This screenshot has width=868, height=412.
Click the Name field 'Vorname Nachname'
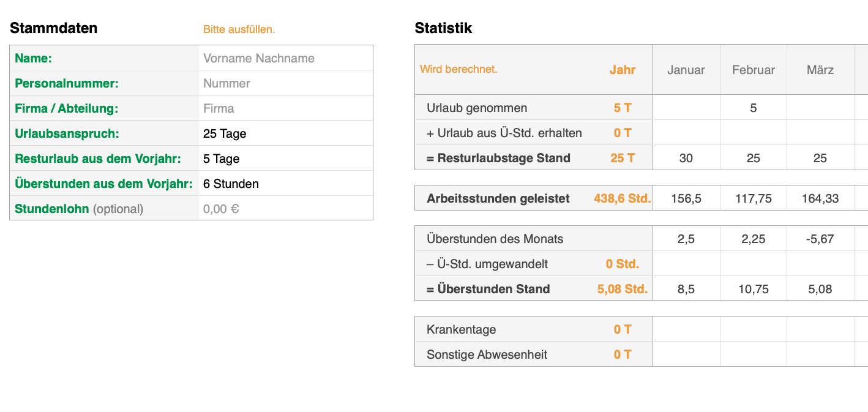pyautogui.click(x=285, y=58)
